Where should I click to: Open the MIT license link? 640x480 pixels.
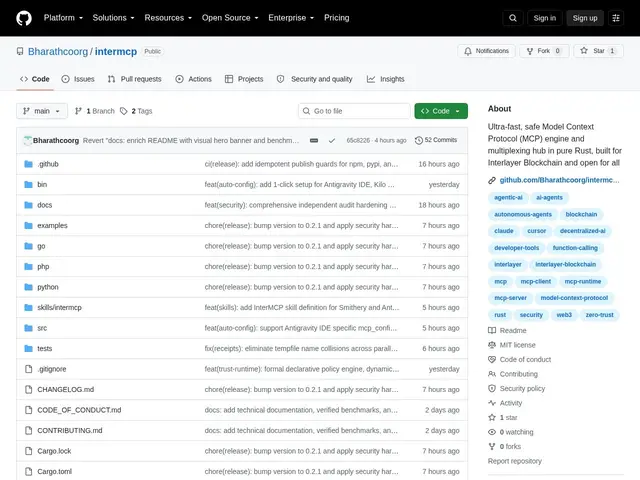tap(512, 345)
